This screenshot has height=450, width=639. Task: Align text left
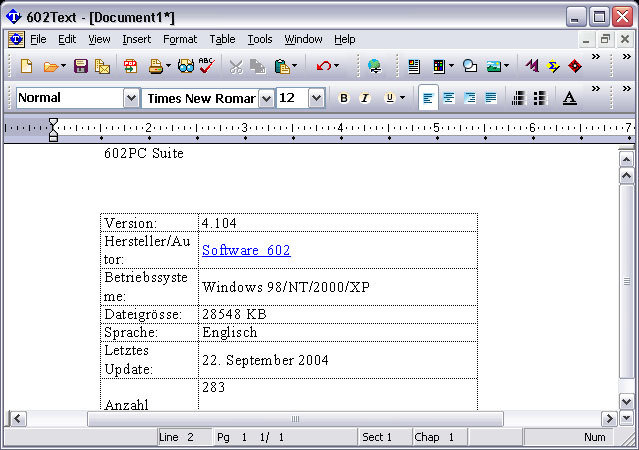click(428, 98)
